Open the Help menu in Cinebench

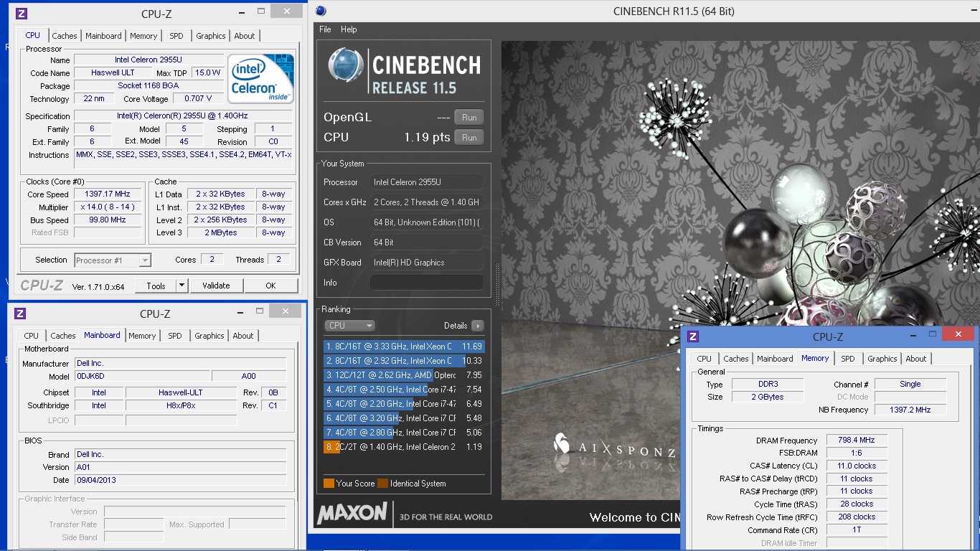pyautogui.click(x=349, y=29)
